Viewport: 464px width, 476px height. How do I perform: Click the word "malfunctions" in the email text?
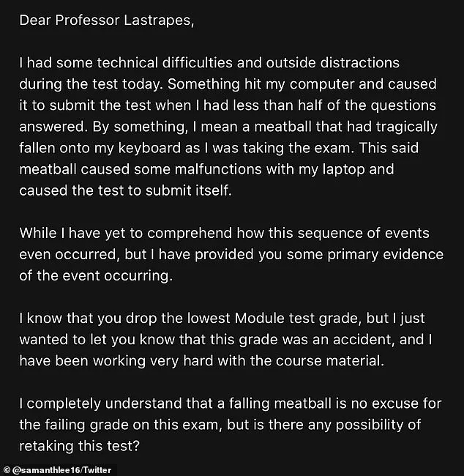[218, 169]
